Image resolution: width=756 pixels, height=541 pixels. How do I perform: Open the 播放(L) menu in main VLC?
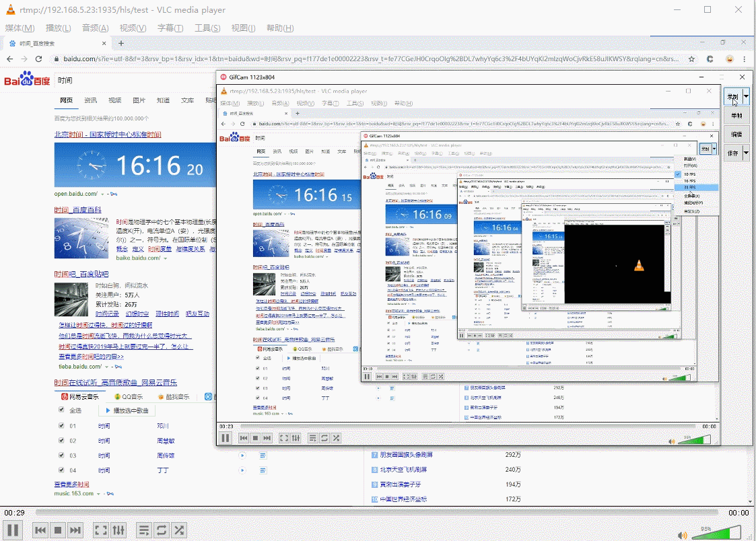point(59,28)
